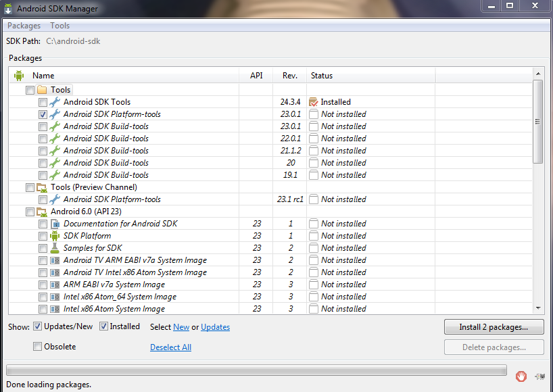
Task: Select the Android 6.0 (API 23) group label
Action: click(86, 212)
